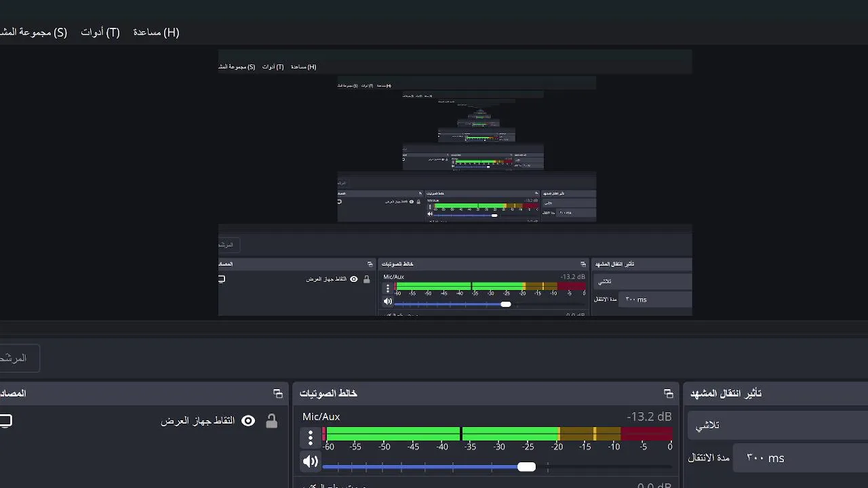The image size is (868, 488).
Task: Open the مساعدة (H) help menu
Action: tap(156, 32)
